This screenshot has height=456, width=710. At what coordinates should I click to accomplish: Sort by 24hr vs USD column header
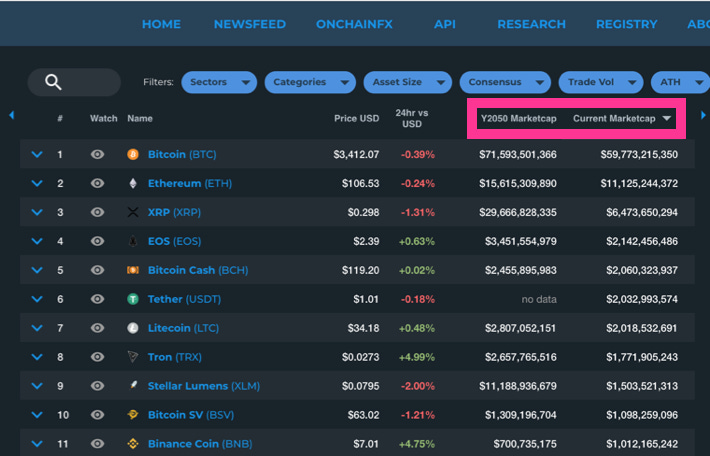pyautogui.click(x=412, y=119)
